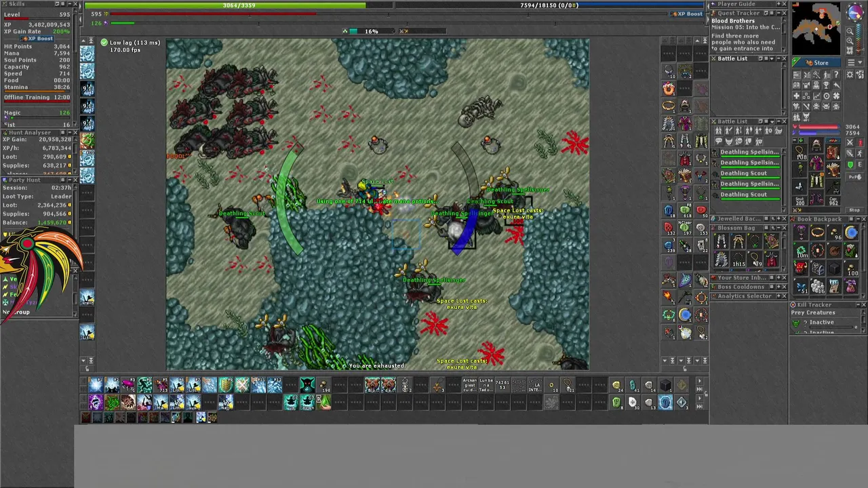
Task: Zoom out on the minimap
Action: pos(850,31)
